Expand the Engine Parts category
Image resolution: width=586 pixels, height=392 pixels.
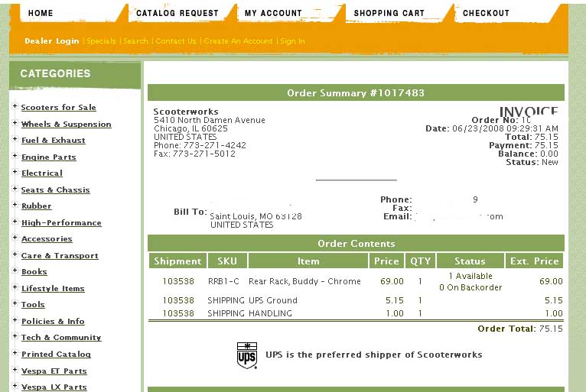pyautogui.click(x=15, y=156)
